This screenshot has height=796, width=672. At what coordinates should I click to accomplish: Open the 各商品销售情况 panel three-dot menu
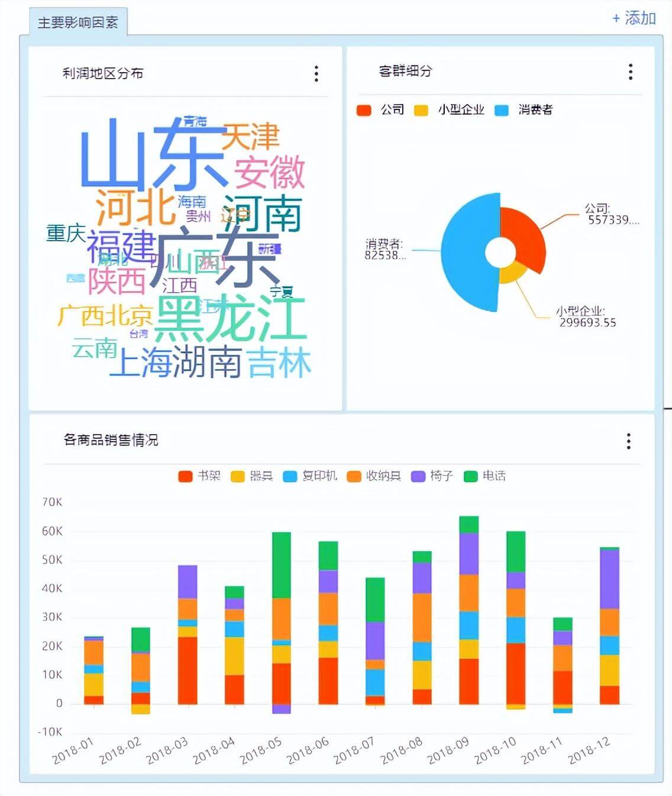click(628, 441)
